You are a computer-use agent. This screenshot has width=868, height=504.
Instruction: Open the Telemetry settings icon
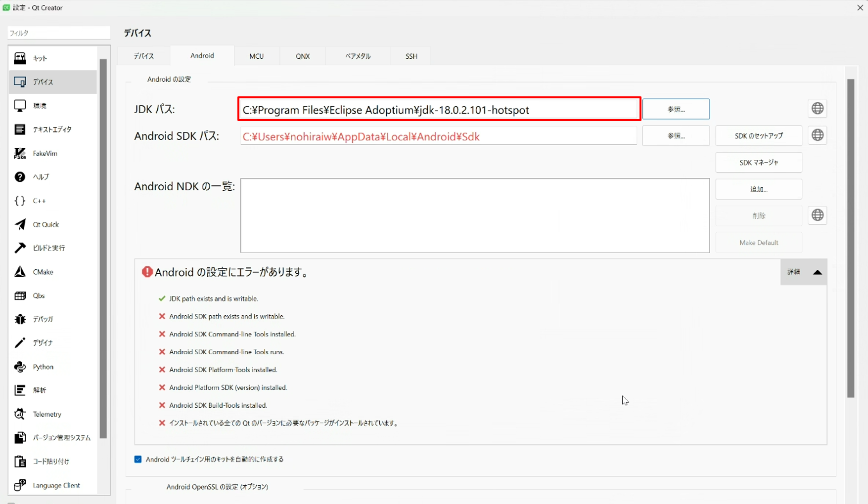tap(20, 414)
